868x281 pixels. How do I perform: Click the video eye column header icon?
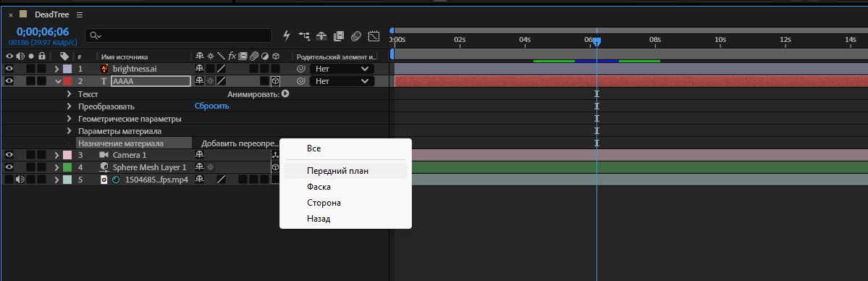9,56
